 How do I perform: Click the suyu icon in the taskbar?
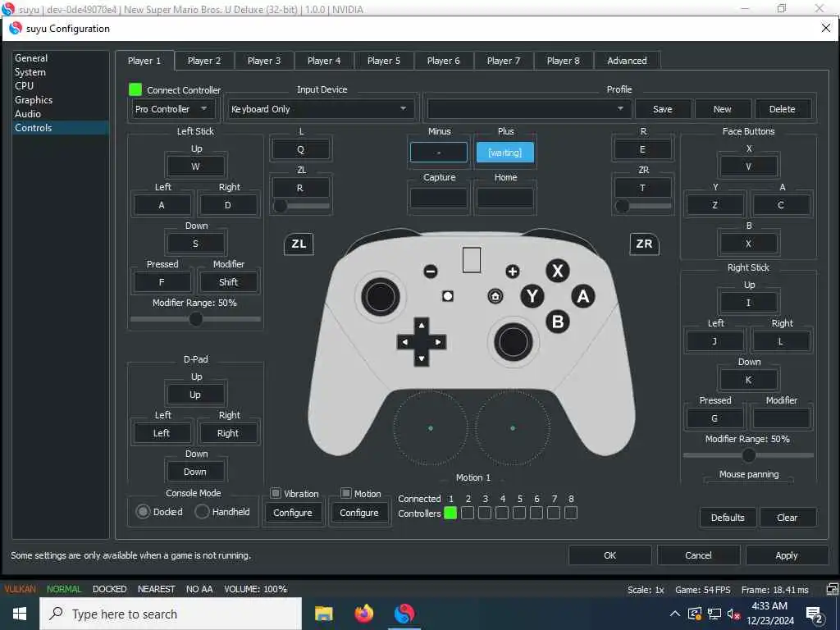[404, 614]
